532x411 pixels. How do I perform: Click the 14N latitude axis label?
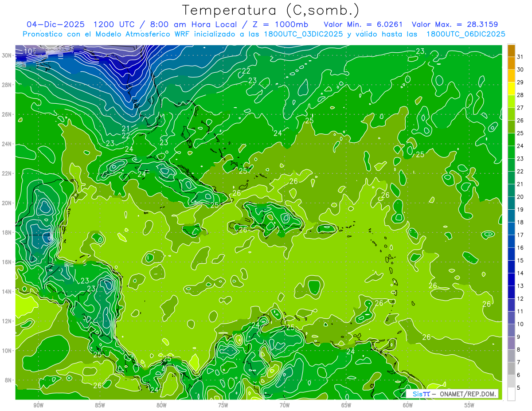(8, 292)
